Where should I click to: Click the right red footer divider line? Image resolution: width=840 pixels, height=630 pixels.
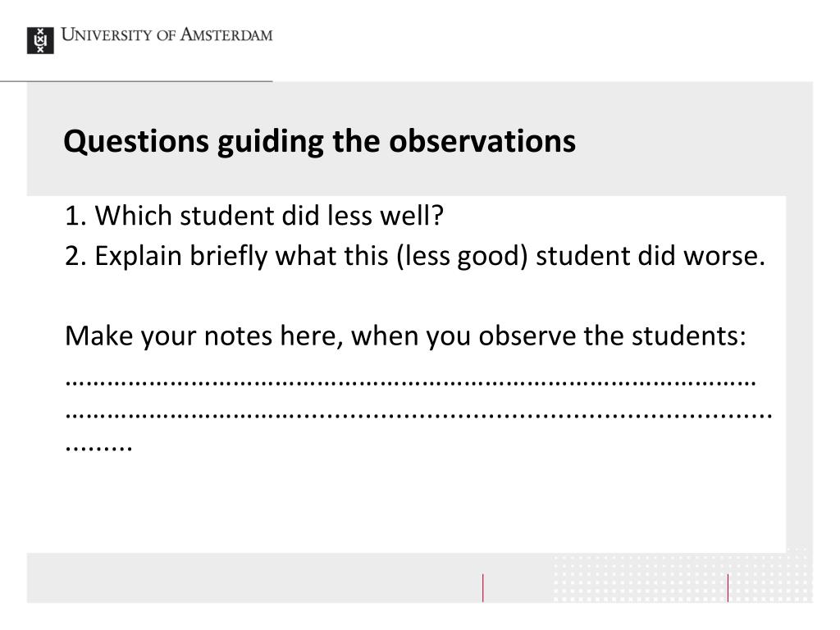tap(728, 587)
